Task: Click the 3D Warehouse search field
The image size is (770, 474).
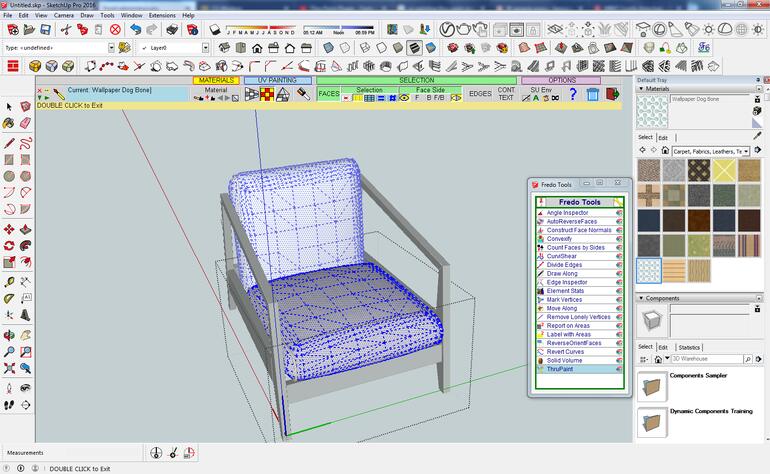Action: (x=707, y=359)
